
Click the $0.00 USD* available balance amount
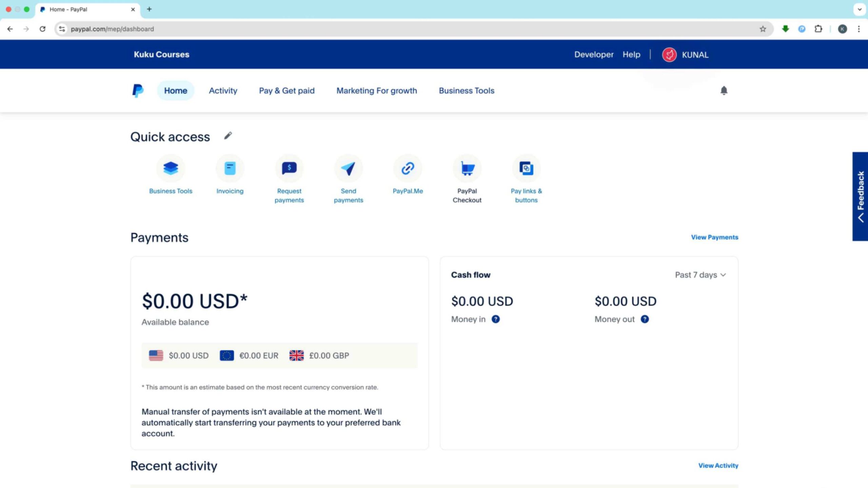[195, 301]
